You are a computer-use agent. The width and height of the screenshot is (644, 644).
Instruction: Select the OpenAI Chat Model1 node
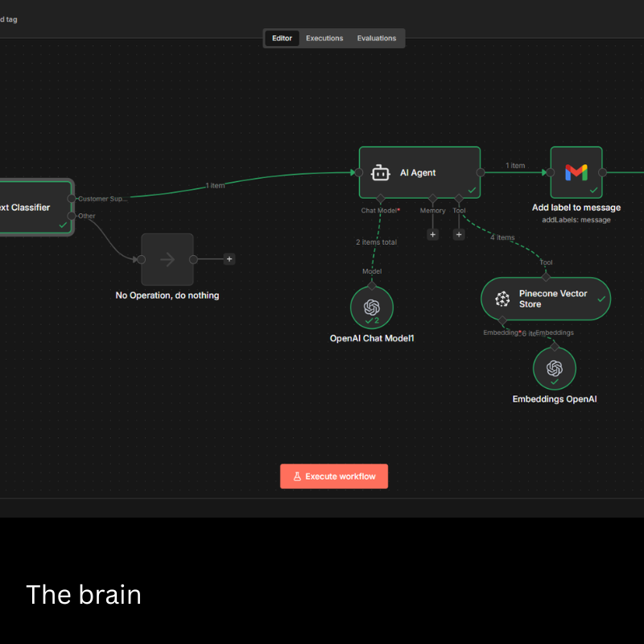[371, 308]
